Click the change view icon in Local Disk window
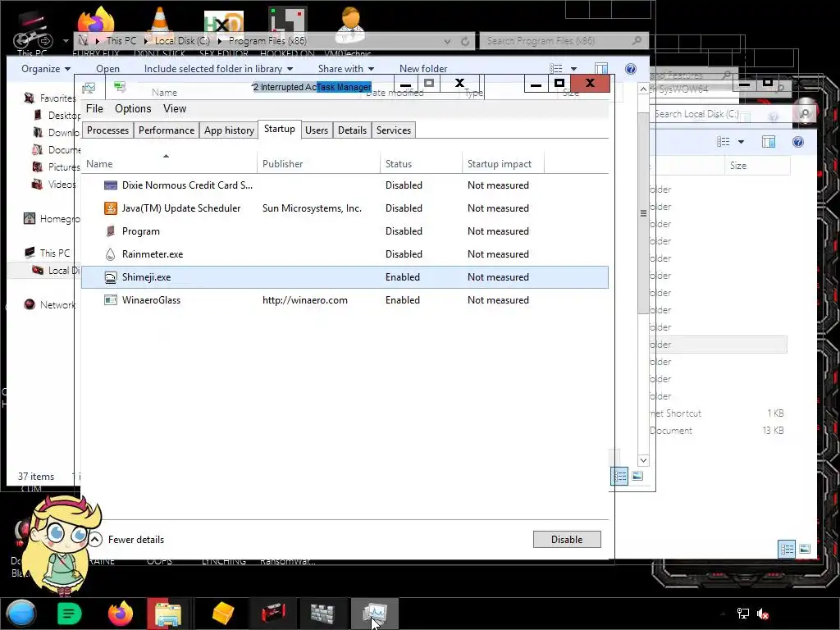This screenshot has width=840, height=630. tap(724, 142)
